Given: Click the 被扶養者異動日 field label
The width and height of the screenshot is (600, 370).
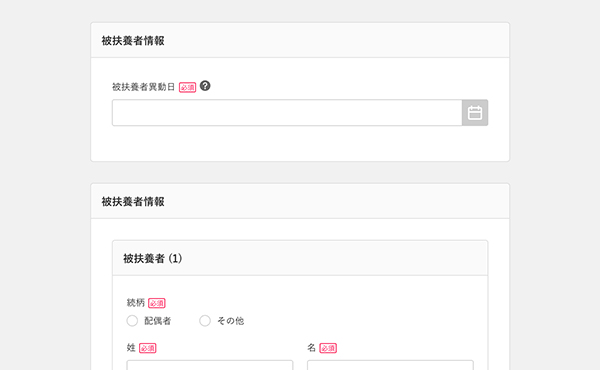Looking at the screenshot, I should (143, 87).
